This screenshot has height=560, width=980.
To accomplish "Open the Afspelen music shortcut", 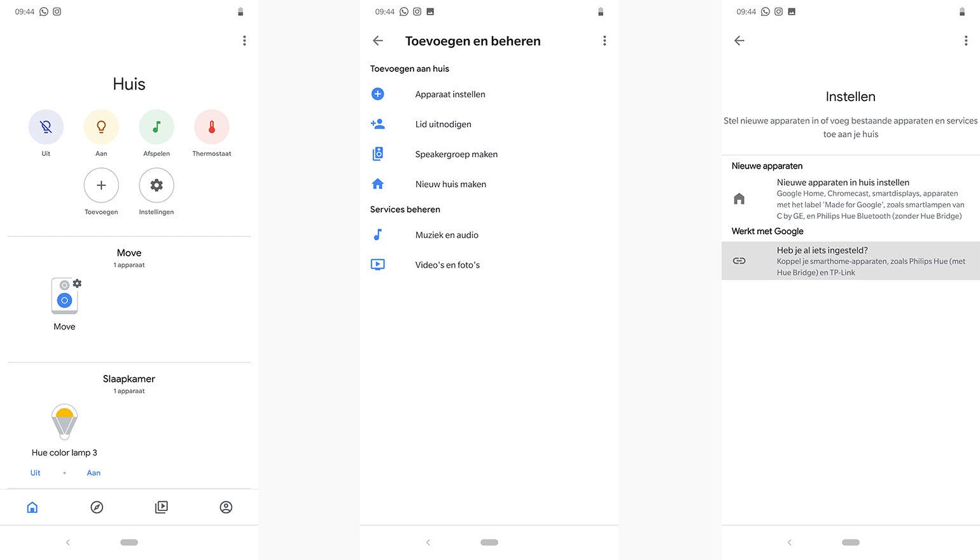I will [157, 127].
